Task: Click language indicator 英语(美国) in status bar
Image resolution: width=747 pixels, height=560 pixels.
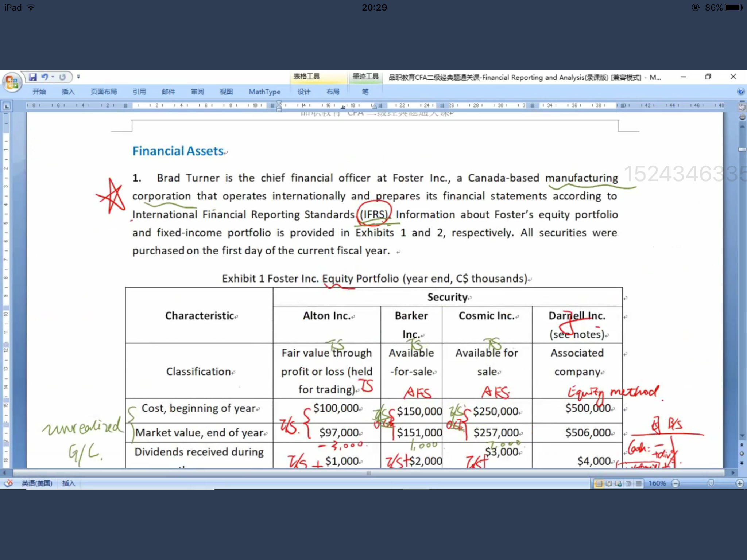Action: pyautogui.click(x=37, y=483)
